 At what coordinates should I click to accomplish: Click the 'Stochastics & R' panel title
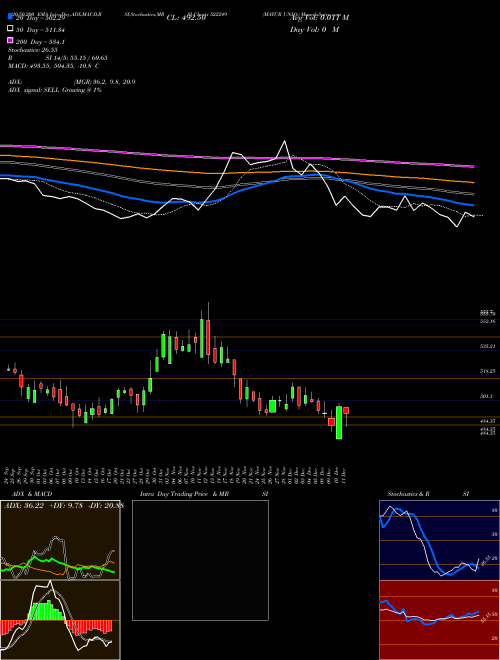pos(408,494)
